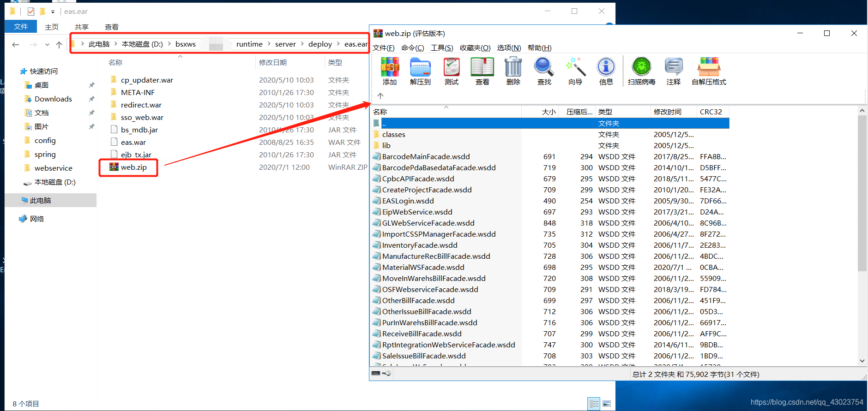Screen dimensions: 868x411
Task: Open the Home (主页) tab in Explorer
Action: tap(52, 27)
